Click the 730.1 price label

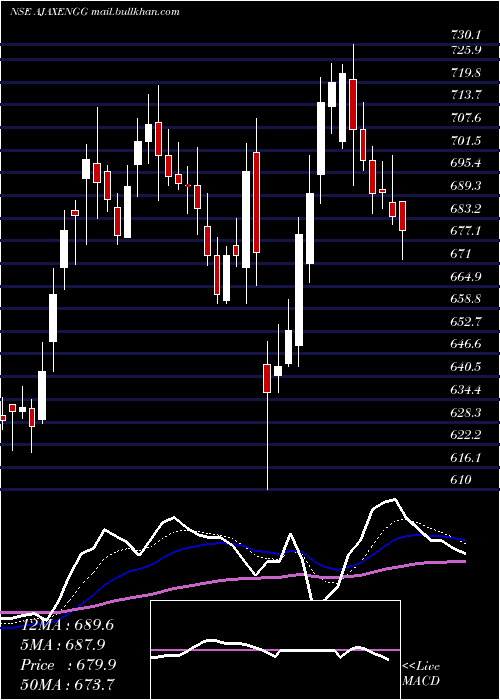[x=466, y=34]
